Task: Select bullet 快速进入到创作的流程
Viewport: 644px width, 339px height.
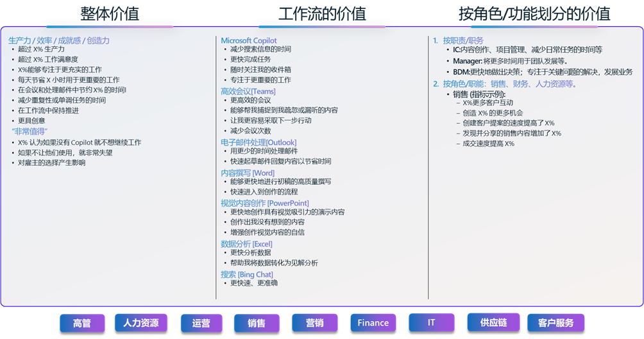Action: (264, 192)
